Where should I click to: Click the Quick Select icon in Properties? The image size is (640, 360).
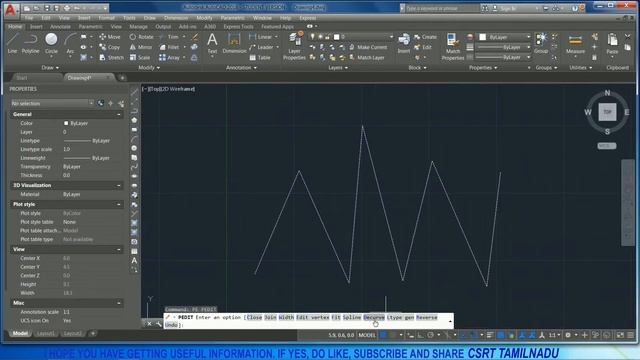[121, 103]
